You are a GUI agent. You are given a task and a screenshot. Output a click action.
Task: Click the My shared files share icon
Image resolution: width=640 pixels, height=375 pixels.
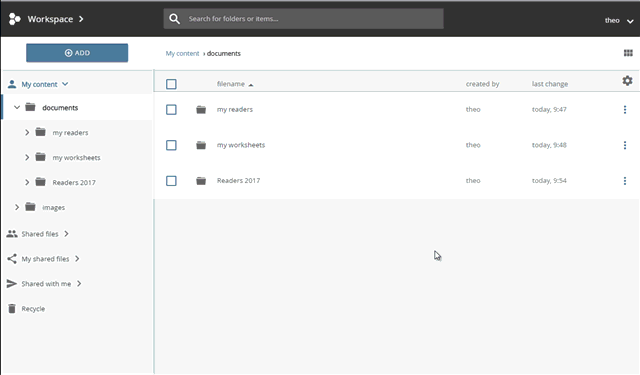(12, 259)
